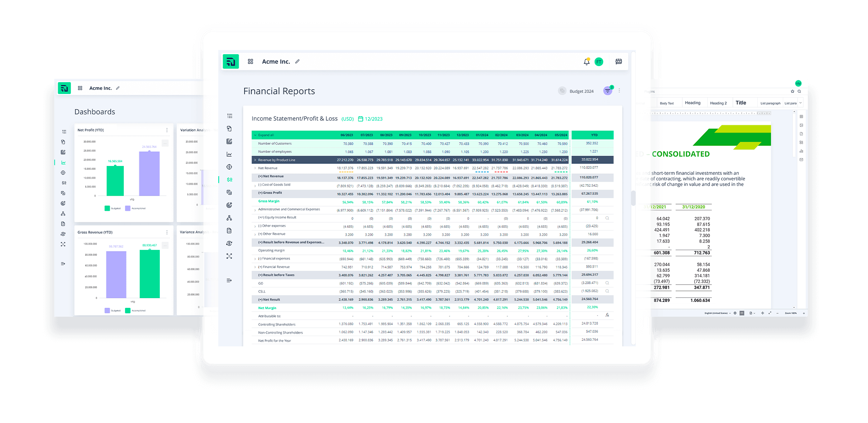Image resolution: width=868 pixels, height=423 pixels.
Task: Expand the Revenue by Product Line row
Action: [x=256, y=160]
